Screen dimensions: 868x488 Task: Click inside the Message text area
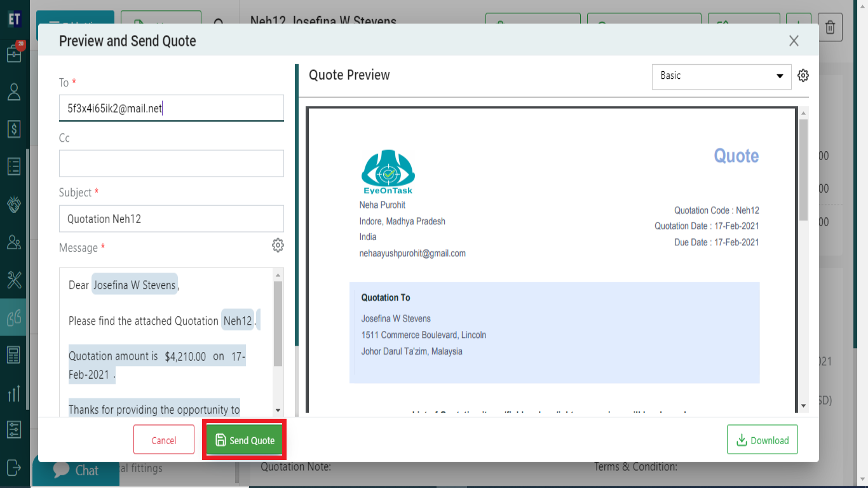(166, 342)
